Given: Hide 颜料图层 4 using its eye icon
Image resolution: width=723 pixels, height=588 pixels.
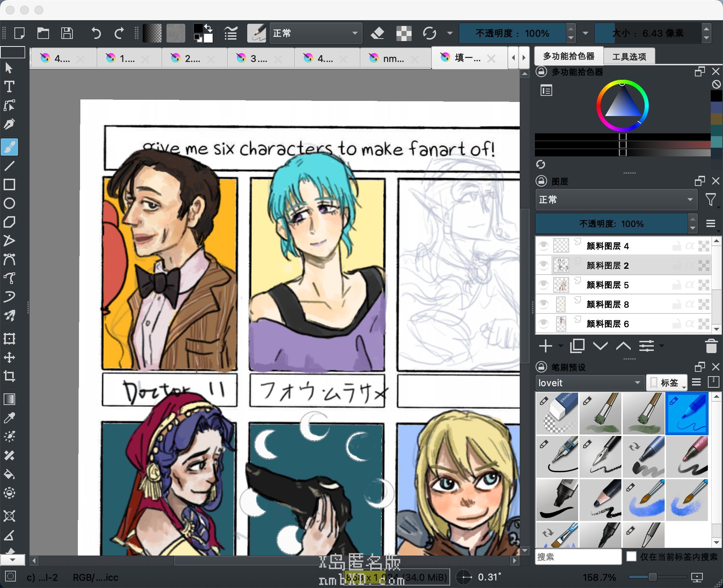Looking at the screenshot, I should point(544,246).
